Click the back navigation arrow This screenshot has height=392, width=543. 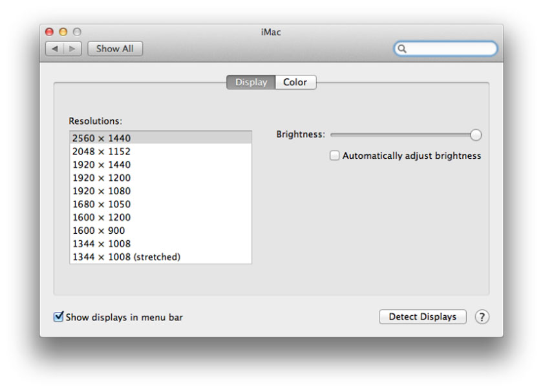point(54,48)
